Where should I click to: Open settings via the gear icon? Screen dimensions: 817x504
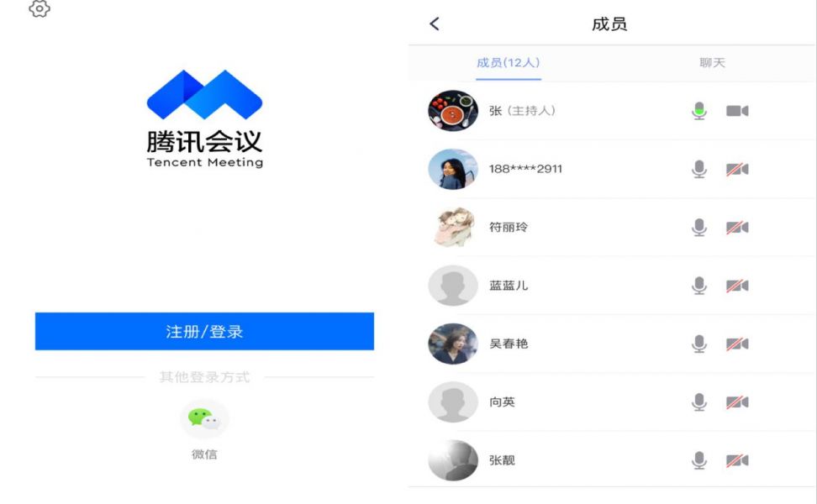(x=40, y=8)
